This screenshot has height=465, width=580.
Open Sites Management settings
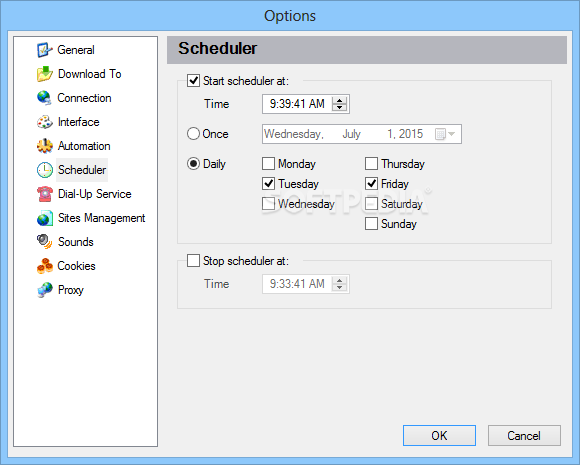[x=101, y=218]
